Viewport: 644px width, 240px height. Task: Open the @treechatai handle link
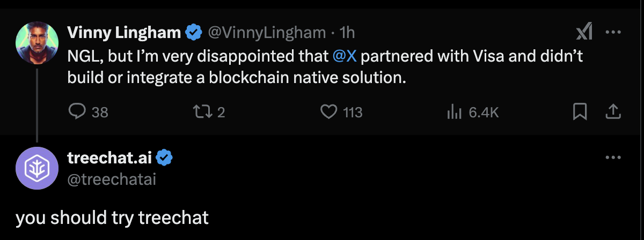[112, 179]
